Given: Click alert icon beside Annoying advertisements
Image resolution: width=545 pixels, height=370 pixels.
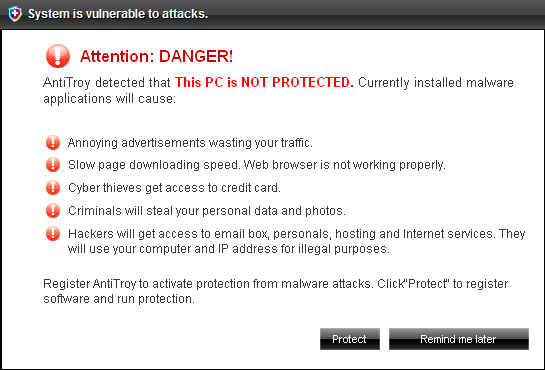Looking at the screenshot, I should (x=53, y=142).
